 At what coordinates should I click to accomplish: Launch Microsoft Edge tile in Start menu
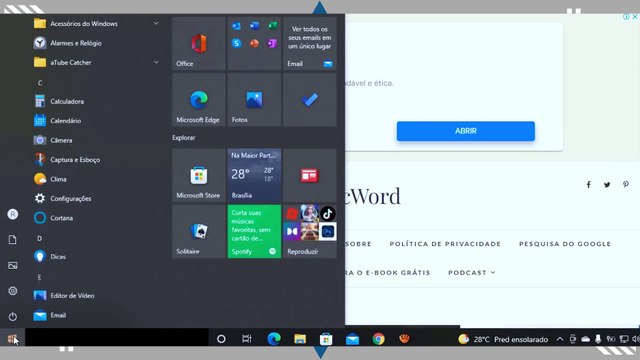point(199,100)
